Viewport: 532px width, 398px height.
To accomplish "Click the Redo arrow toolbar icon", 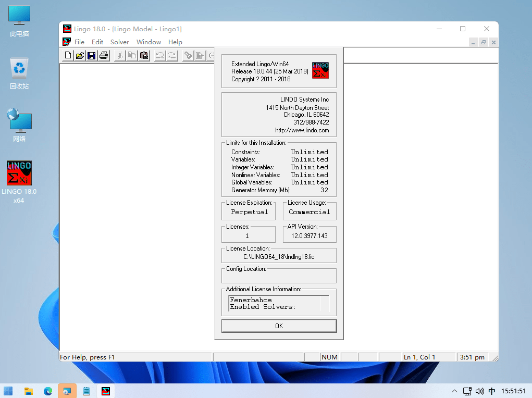I will click(172, 55).
